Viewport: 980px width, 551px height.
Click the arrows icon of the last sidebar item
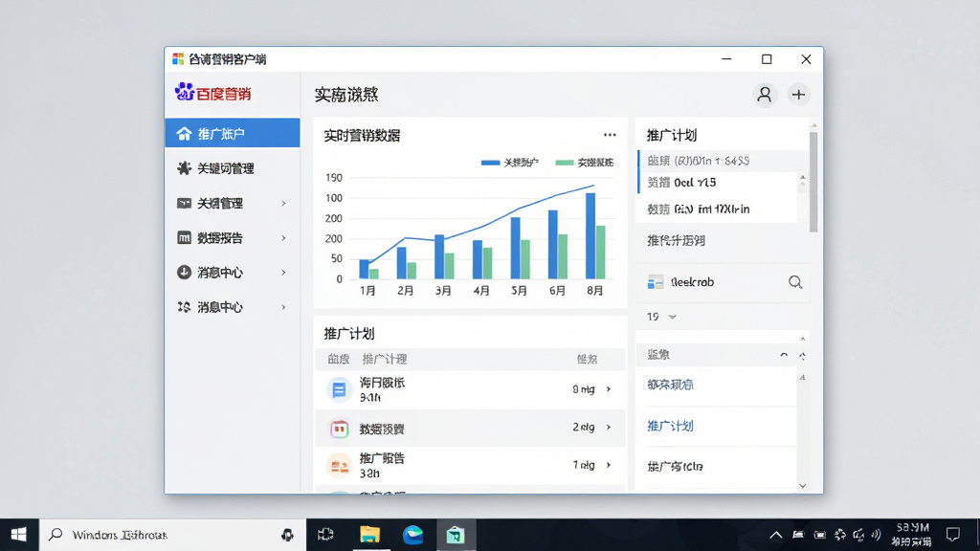(184, 307)
